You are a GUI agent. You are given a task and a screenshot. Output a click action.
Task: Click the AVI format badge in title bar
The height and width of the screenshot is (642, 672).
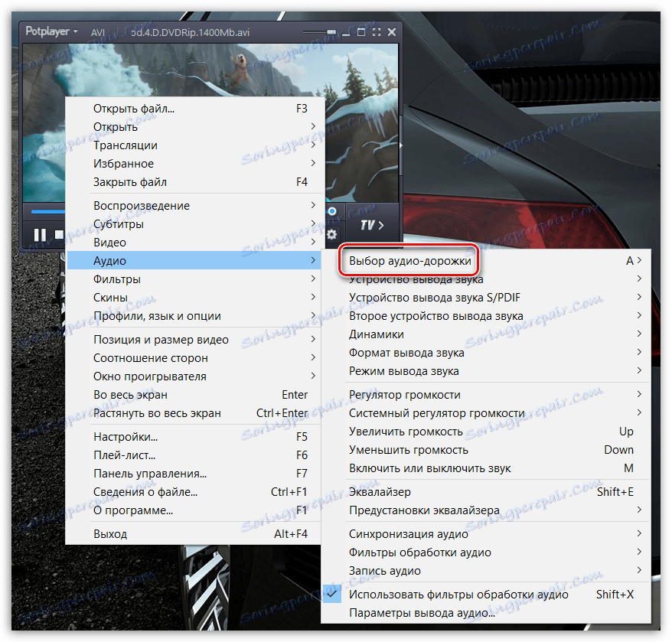click(97, 32)
